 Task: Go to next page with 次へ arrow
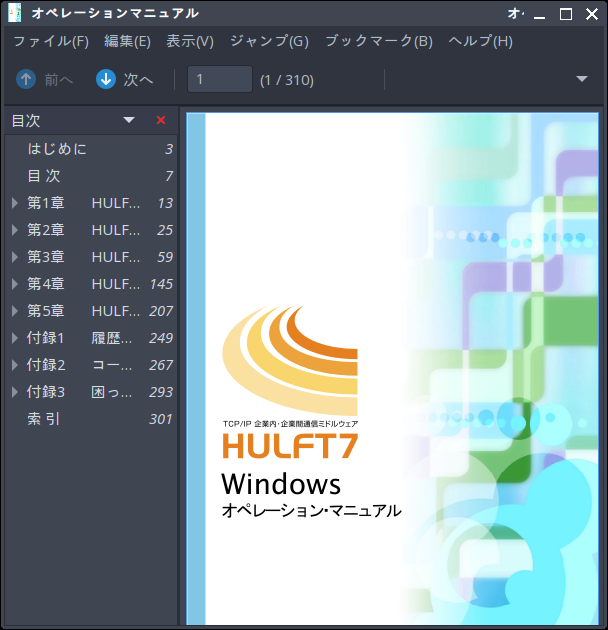tap(106, 79)
